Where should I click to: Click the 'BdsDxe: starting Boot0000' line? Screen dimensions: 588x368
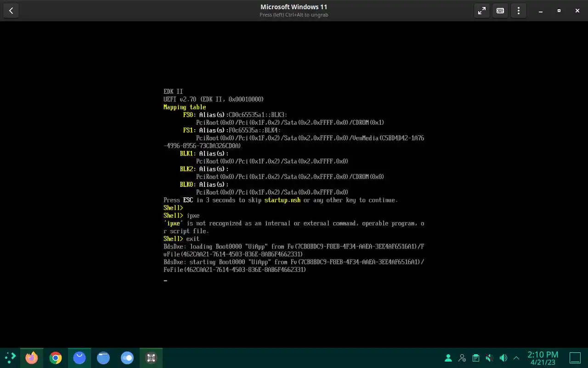coord(294,266)
